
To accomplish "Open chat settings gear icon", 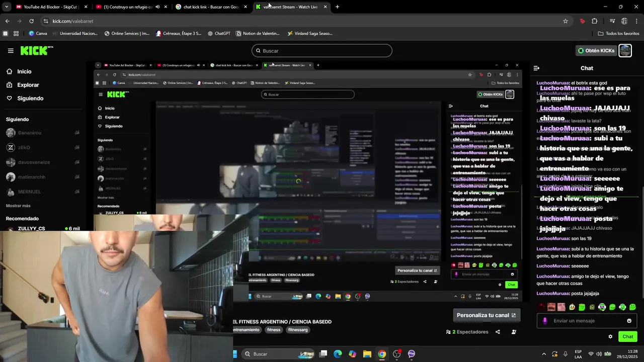I will coord(610,337).
